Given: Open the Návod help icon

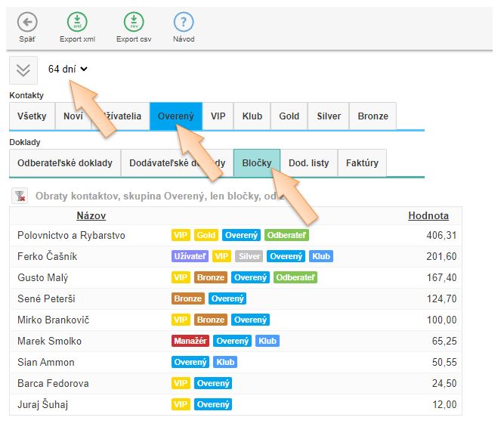Looking at the screenshot, I should tap(184, 22).
